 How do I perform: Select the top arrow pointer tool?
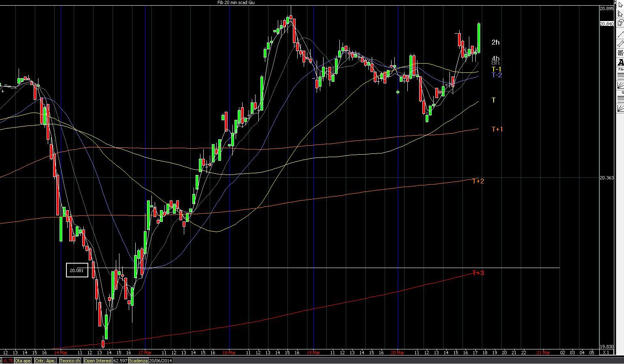point(620,5)
